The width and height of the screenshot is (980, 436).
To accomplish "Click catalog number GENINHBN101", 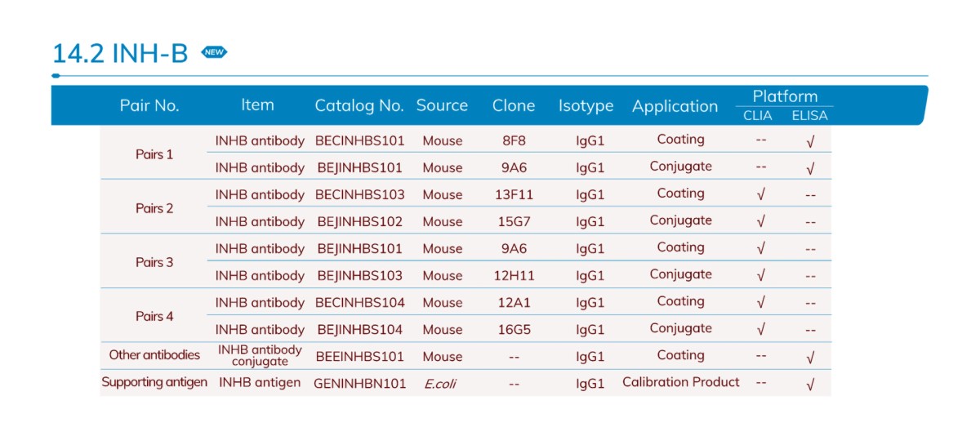I will (x=359, y=384).
